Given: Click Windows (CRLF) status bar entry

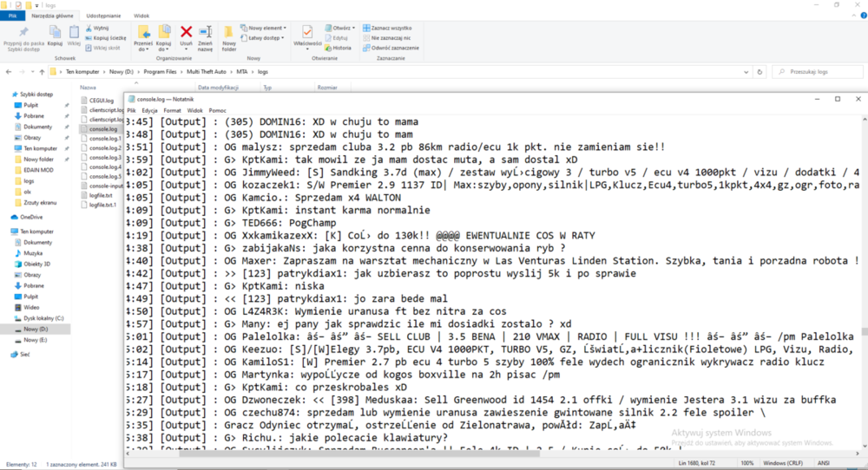Looking at the screenshot, I should click(x=783, y=463).
